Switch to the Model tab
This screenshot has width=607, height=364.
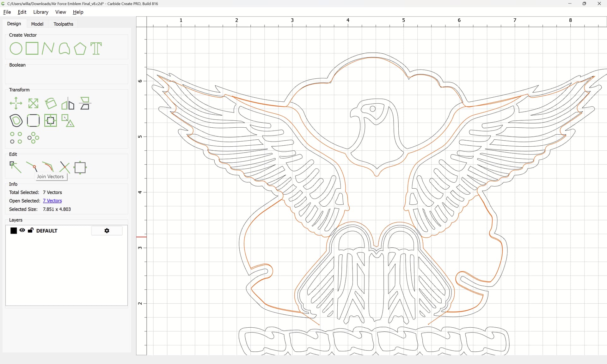point(37,24)
